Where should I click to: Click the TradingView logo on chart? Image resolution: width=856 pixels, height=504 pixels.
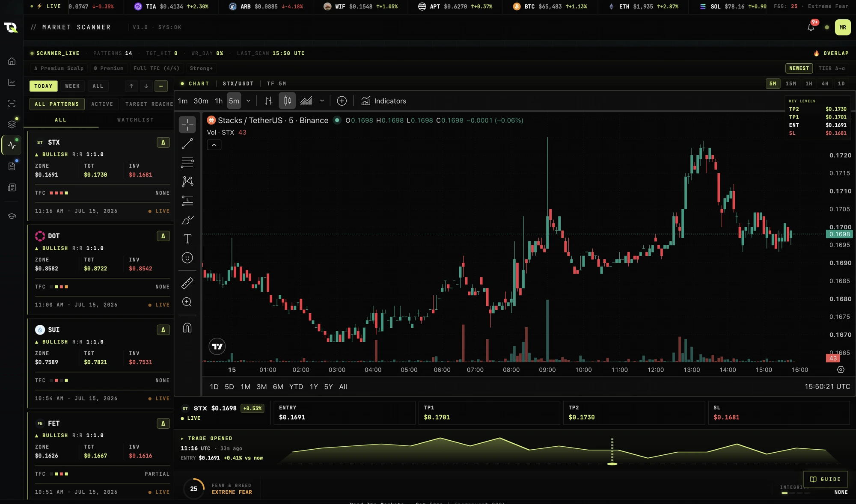click(217, 347)
